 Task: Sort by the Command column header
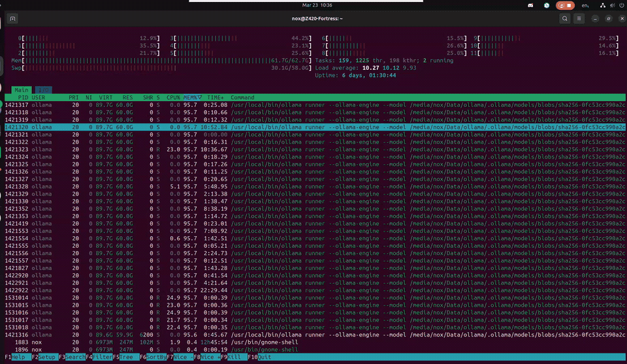[242, 97]
